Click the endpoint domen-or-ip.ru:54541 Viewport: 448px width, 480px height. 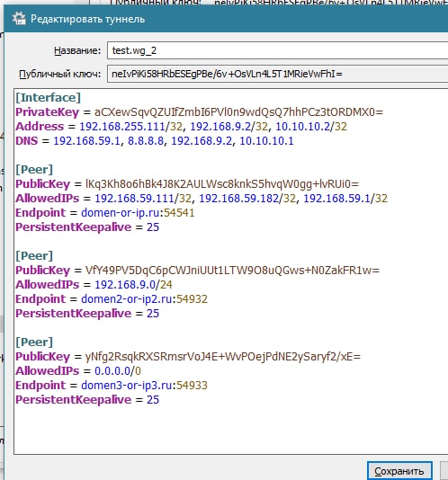pos(138,213)
